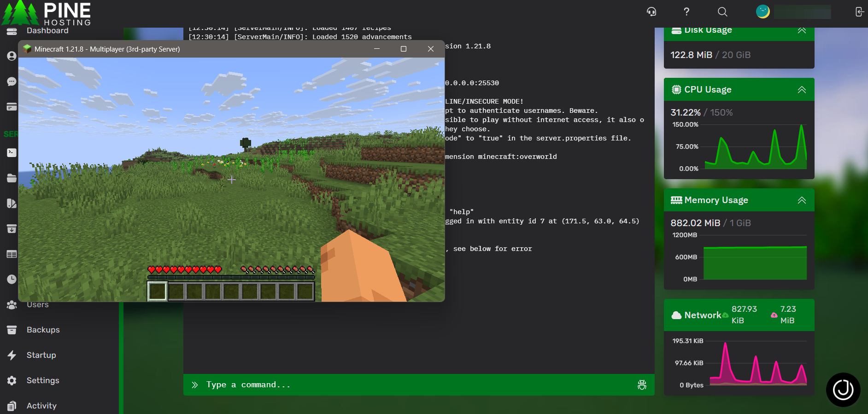Open the Settings page in sidebar
The width and height of the screenshot is (868, 414).
(x=43, y=380)
